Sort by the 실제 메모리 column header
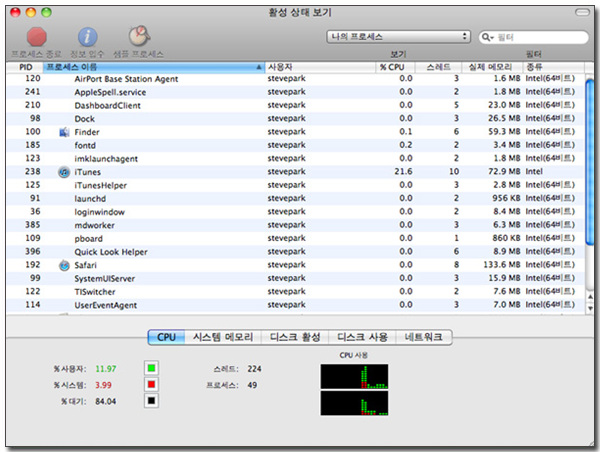Screen dimensions: 600x452 (x=492, y=67)
